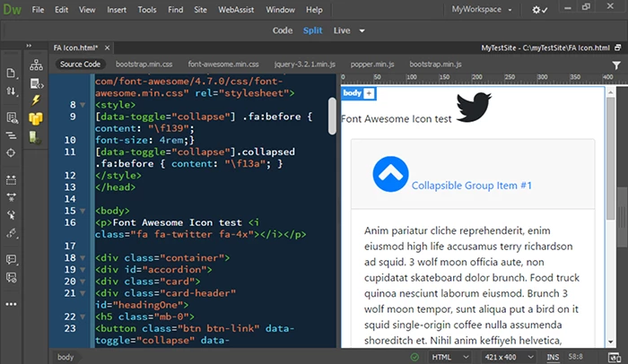The image size is (628, 364).
Task: Open the Tools menu
Action: pos(147,10)
